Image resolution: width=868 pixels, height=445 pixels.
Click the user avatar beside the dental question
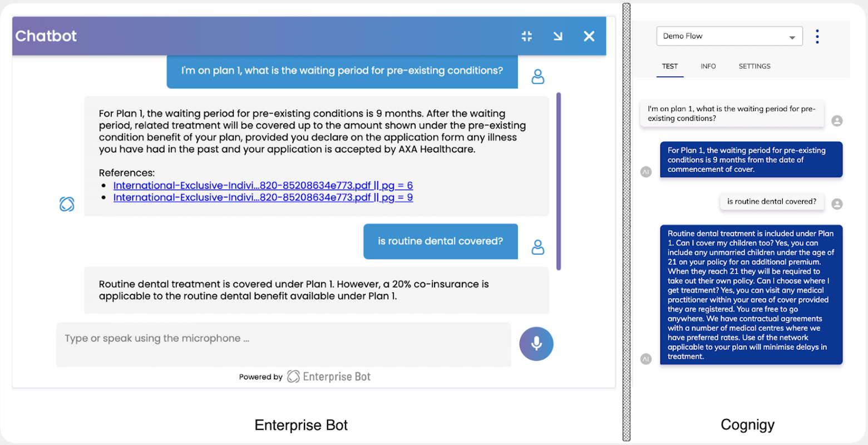pos(538,246)
